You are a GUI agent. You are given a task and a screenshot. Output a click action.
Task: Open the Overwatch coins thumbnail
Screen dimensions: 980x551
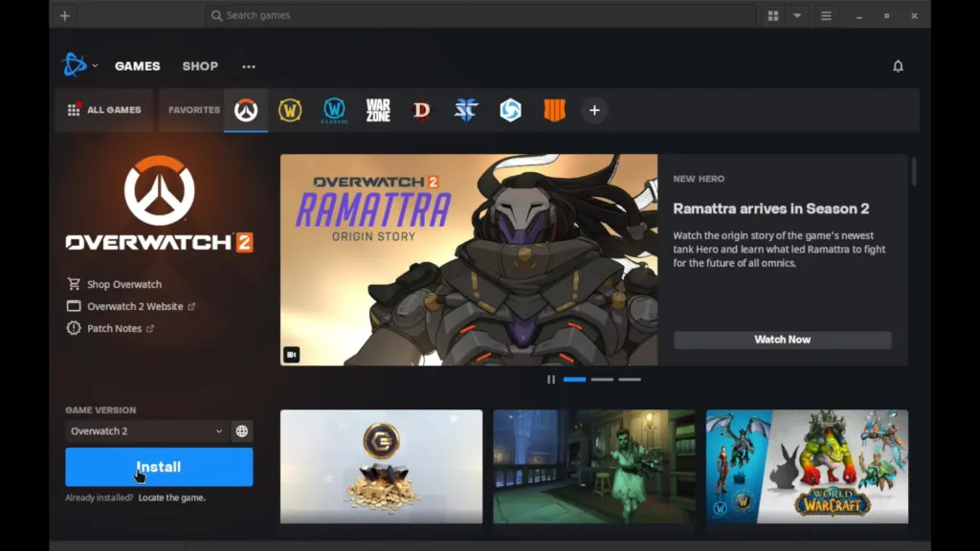(x=381, y=467)
